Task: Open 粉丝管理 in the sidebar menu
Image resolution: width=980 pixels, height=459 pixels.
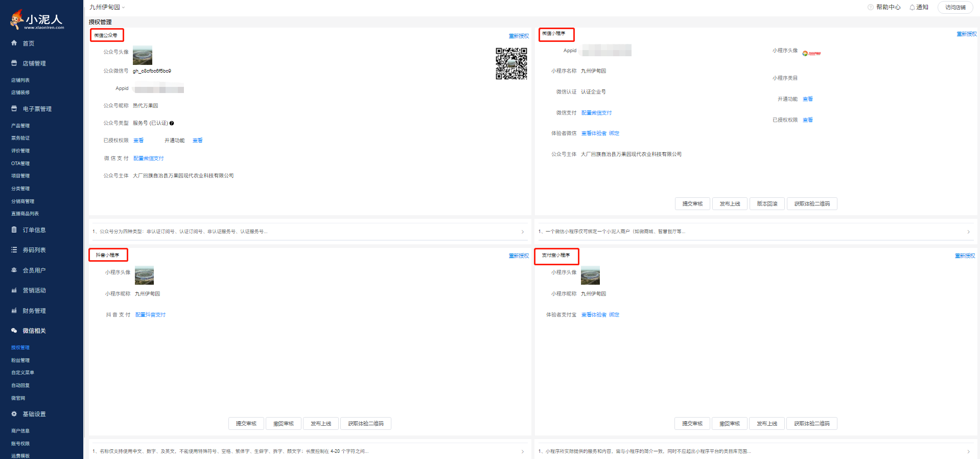Action: pyautogui.click(x=20, y=360)
